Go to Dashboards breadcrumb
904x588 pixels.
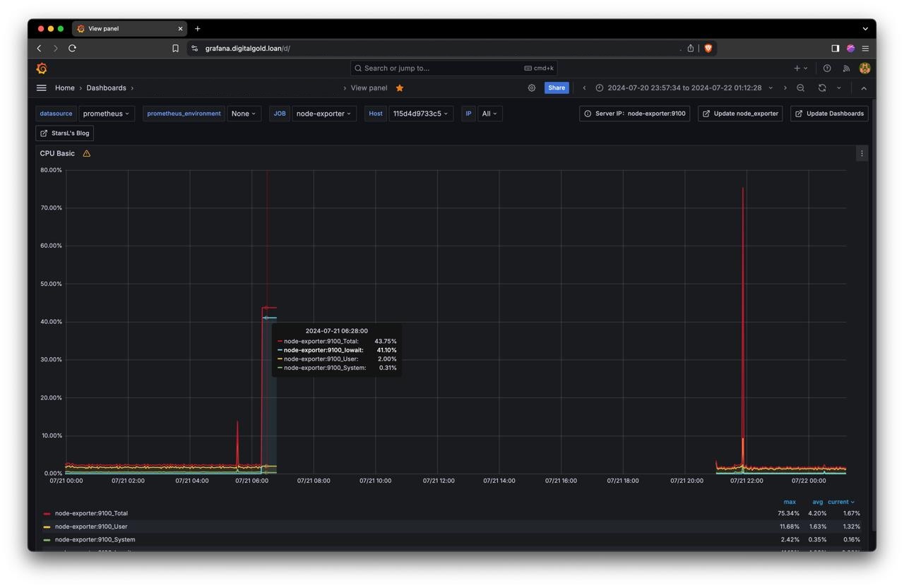tap(106, 88)
